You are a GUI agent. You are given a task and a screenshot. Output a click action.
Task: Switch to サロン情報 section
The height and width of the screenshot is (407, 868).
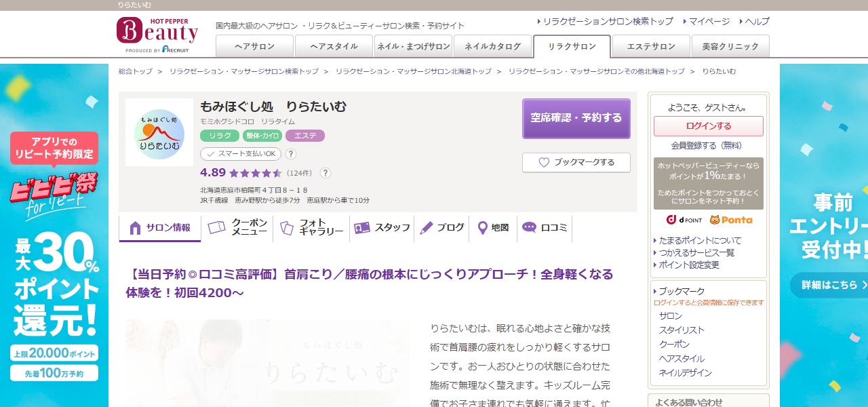(x=160, y=229)
